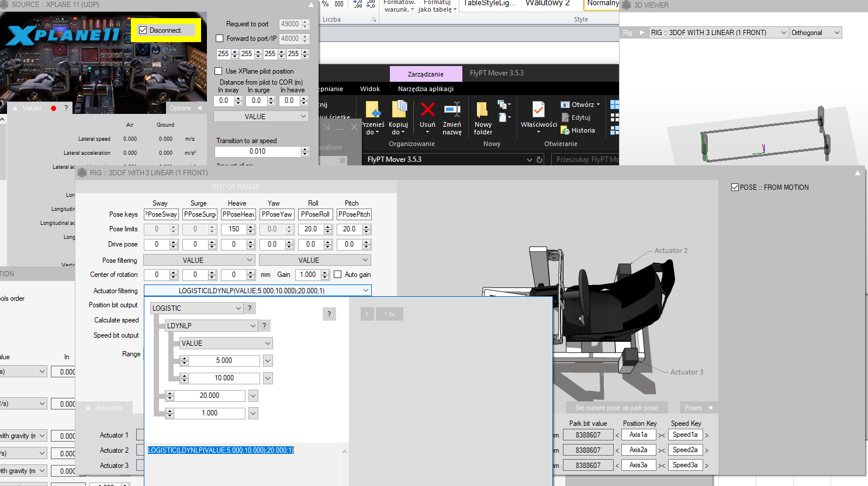Viewport: 868px width, 486px height.
Task: Click Park bit value for Actuator 3
Action: tap(588, 465)
